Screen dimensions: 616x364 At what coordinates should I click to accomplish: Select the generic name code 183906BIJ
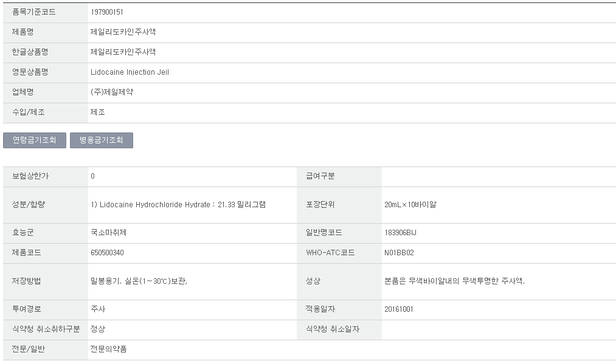401,233
